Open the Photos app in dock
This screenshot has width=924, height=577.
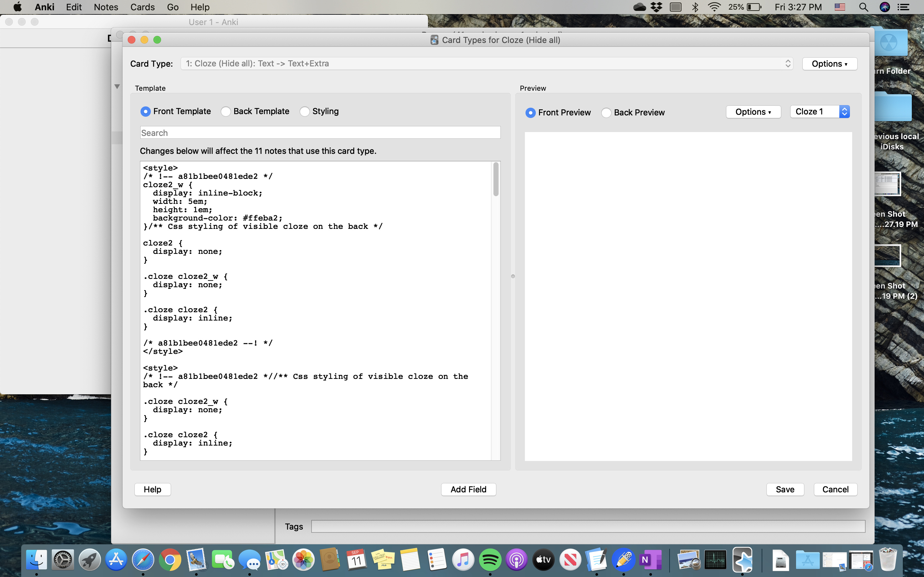303,560
